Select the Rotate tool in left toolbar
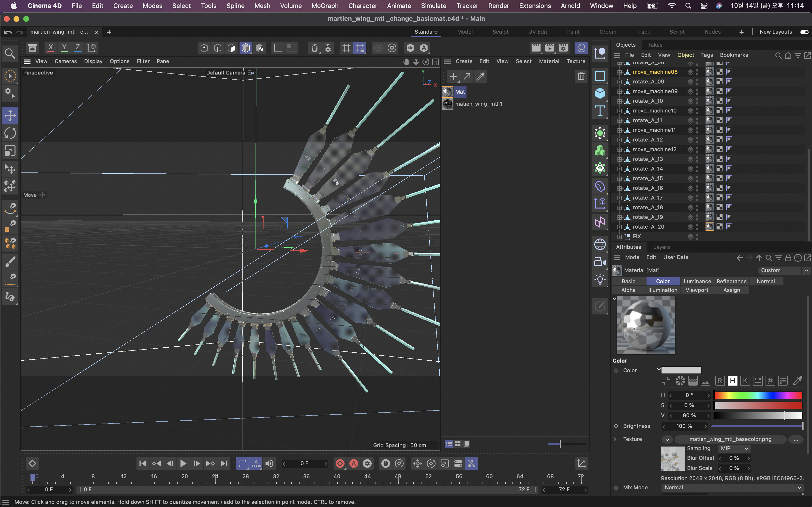Image resolution: width=812 pixels, height=507 pixels. (x=10, y=133)
